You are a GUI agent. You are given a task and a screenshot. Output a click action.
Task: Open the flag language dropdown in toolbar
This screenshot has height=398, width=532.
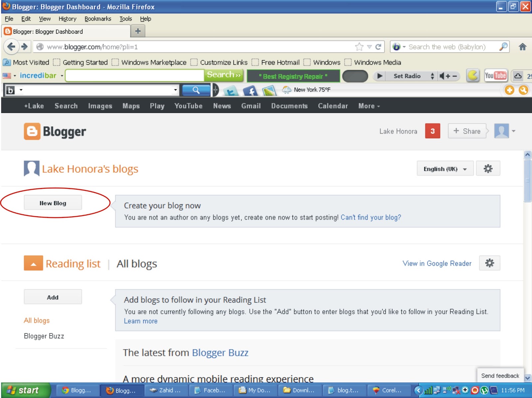click(x=15, y=76)
